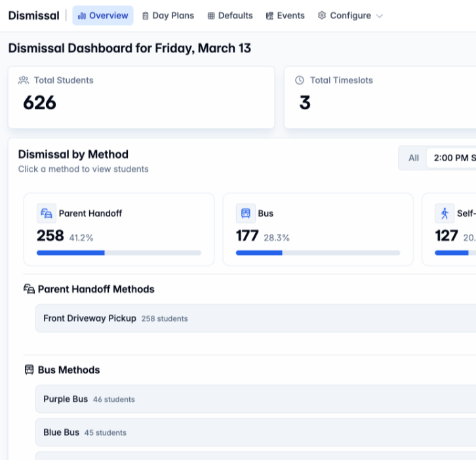Go to the Events tab
This screenshot has height=460, width=476.
(285, 16)
